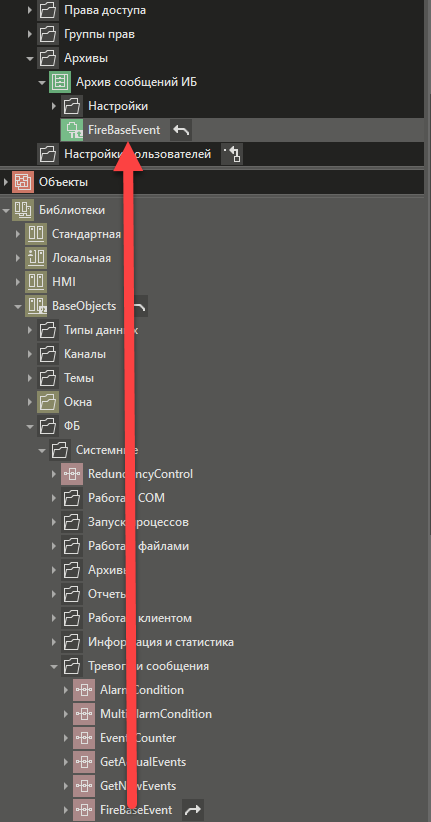The width and height of the screenshot is (431, 822).
Task: Click the Библиотеки library icon
Action: (23, 210)
